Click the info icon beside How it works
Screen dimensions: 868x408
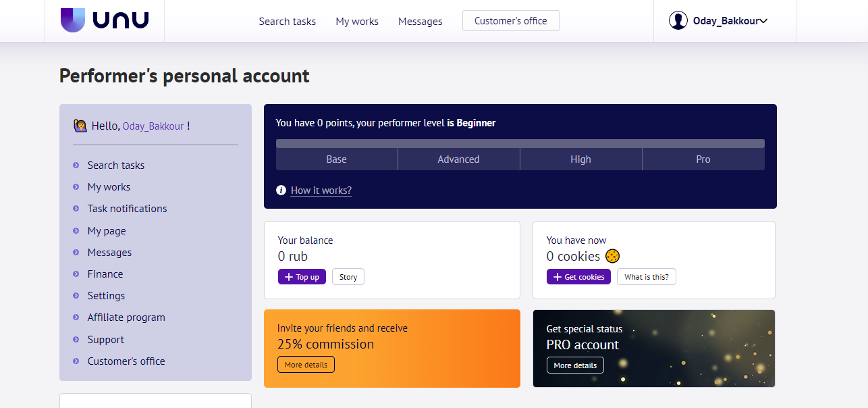pos(281,190)
